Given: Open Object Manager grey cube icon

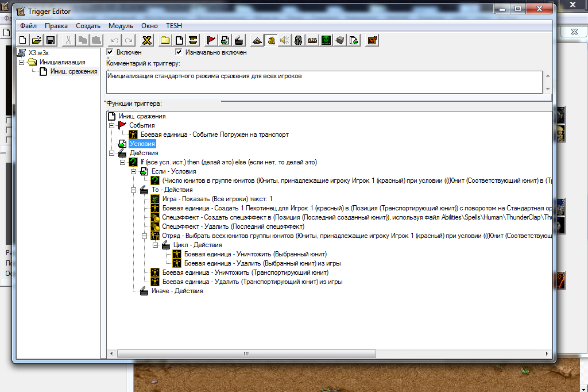Looking at the screenshot, I should [x=340, y=40].
